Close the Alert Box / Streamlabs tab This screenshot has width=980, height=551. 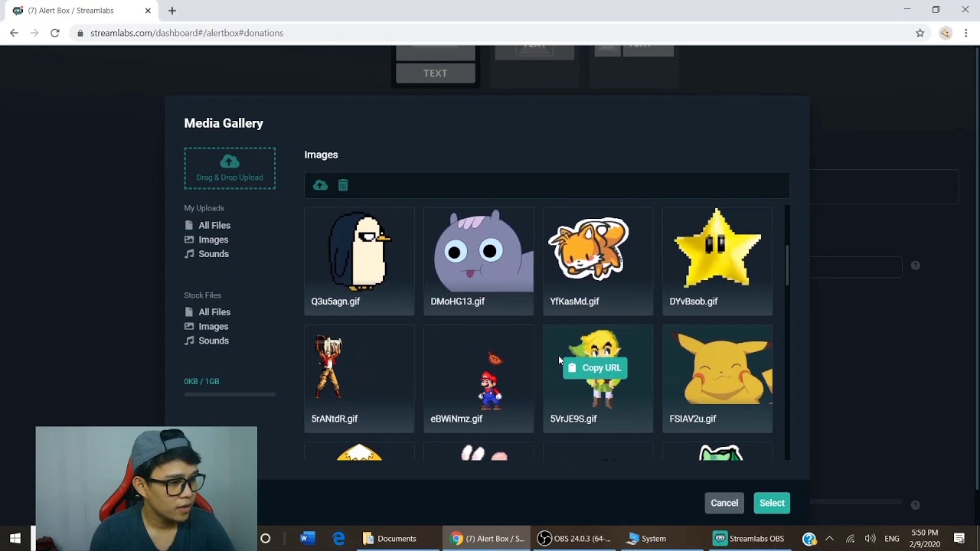[148, 11]
